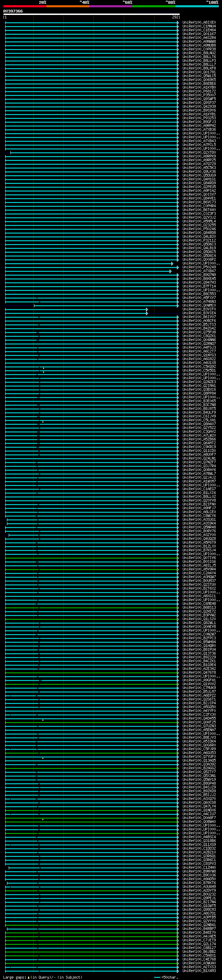
Task: Select hit label UniRef100_C5KQ92
Action: coord(199,367)
